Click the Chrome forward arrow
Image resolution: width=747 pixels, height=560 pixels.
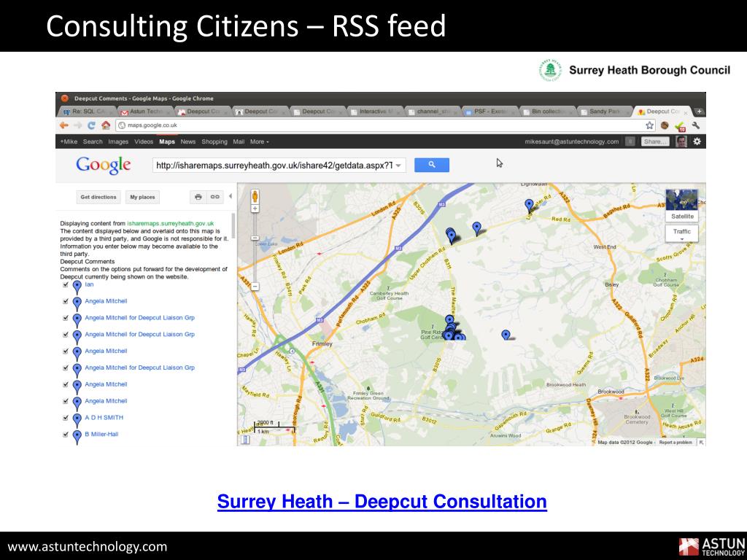tap(77, 125)
